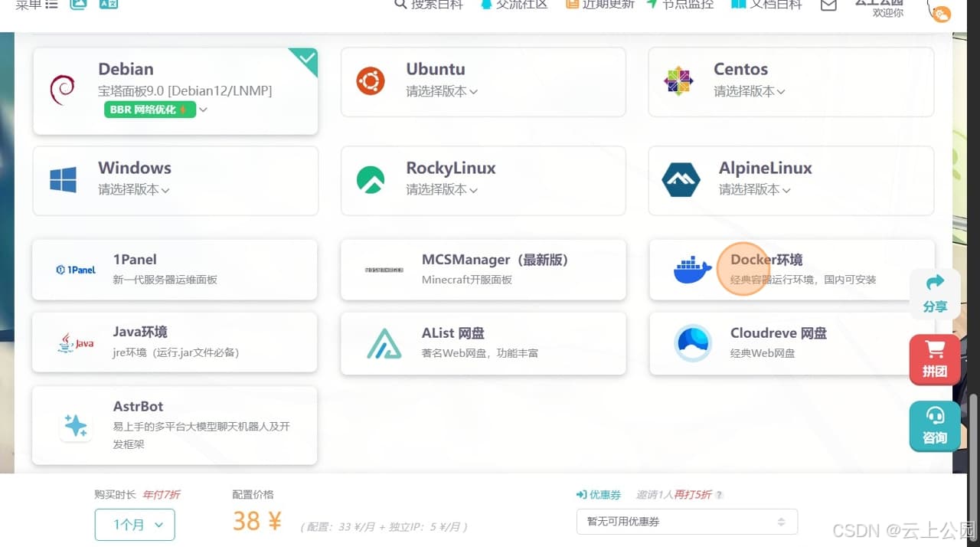
Task: Click the Windows logo icon
Action: point(63,180)
